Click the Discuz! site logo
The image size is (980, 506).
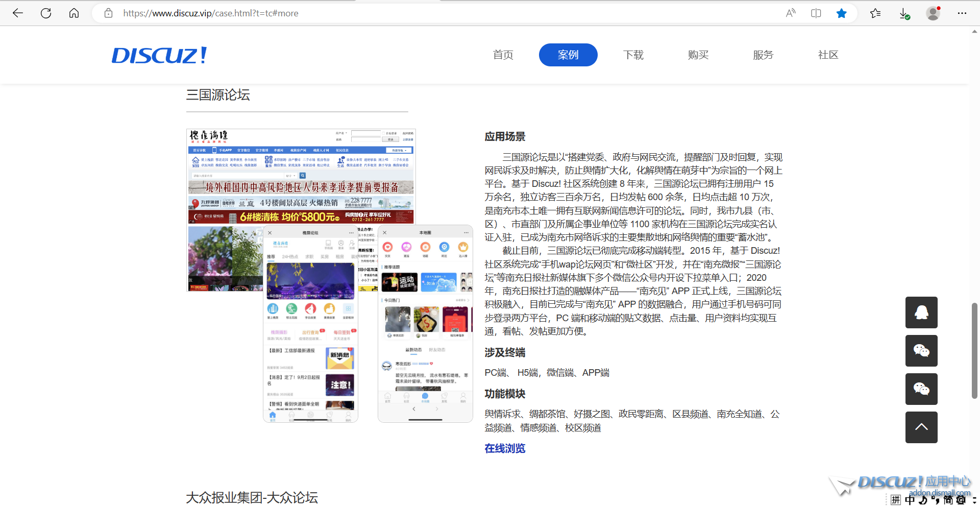pos(158,55)
